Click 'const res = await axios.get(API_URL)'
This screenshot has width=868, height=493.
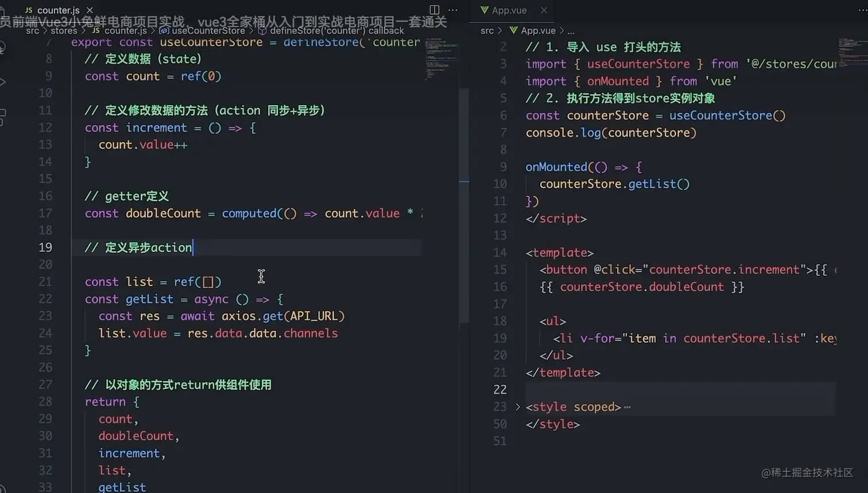222,316
